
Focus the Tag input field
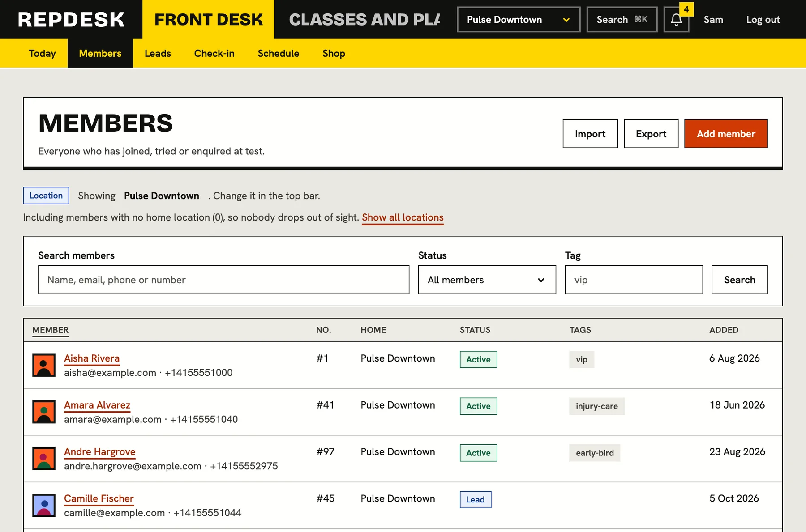point(634,280)
